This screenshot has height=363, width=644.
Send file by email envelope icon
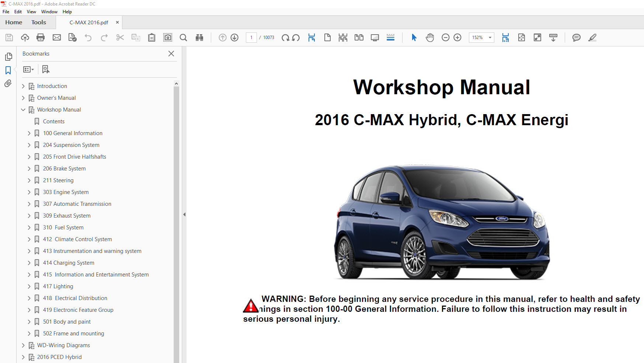point(57,38)
